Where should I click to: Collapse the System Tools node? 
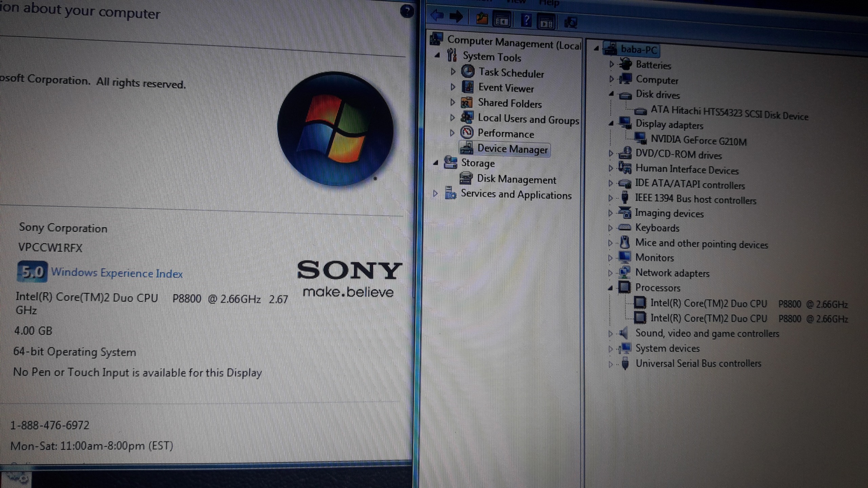437,55
